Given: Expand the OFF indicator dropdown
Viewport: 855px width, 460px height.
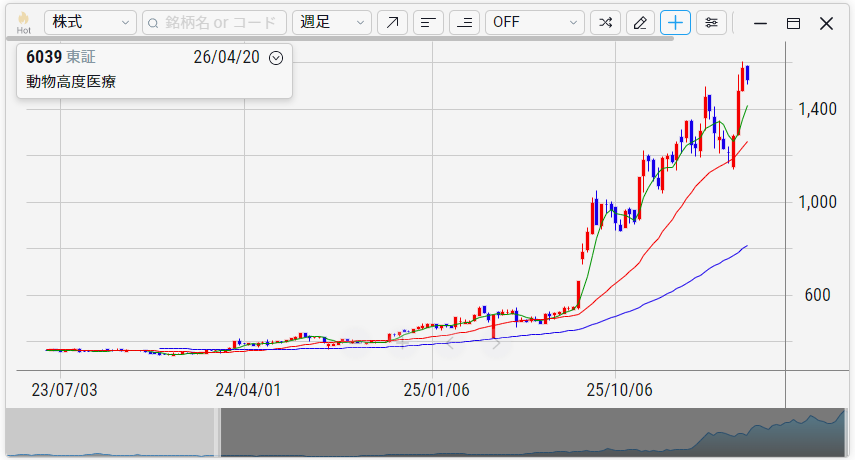Looking at the screenshot, I should [x=534, y=22].
